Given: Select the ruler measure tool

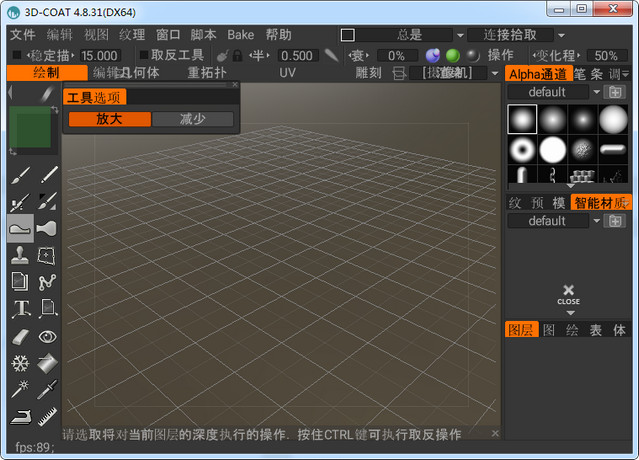Looking at the screenshot, I should [47, 416].
